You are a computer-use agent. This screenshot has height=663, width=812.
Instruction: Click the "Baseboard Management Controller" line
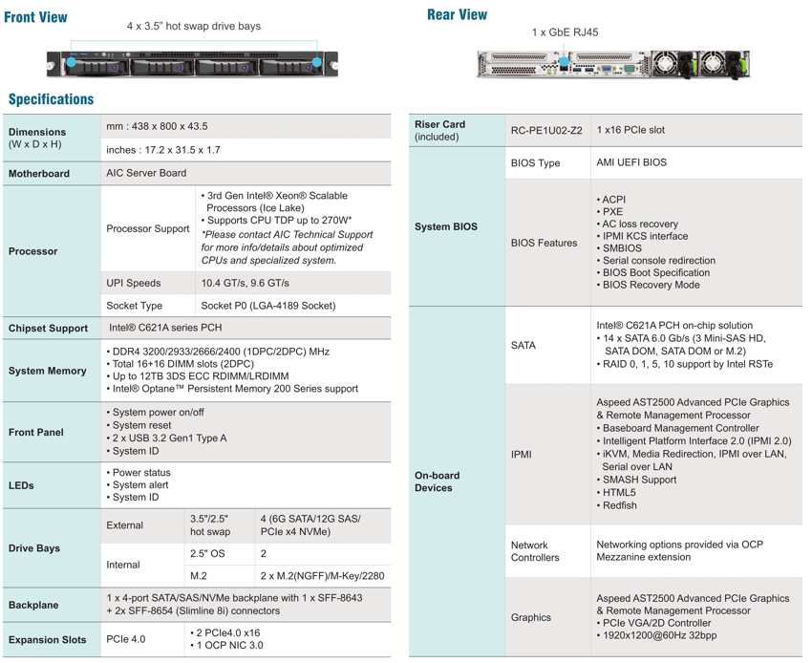point(678,428)
